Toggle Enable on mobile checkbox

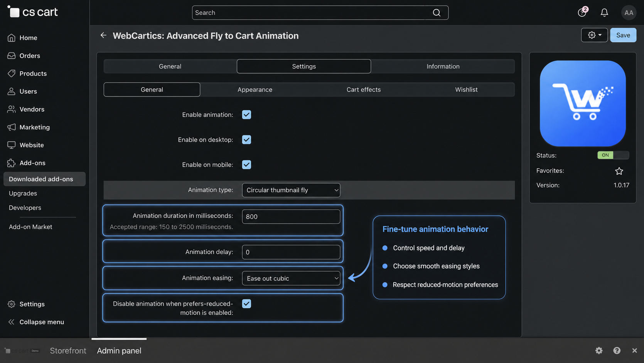click(246, 165)
